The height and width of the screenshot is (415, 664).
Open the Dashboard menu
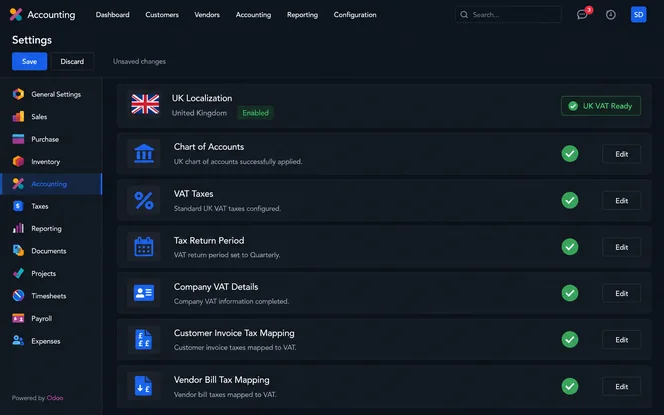pos(113,15)
